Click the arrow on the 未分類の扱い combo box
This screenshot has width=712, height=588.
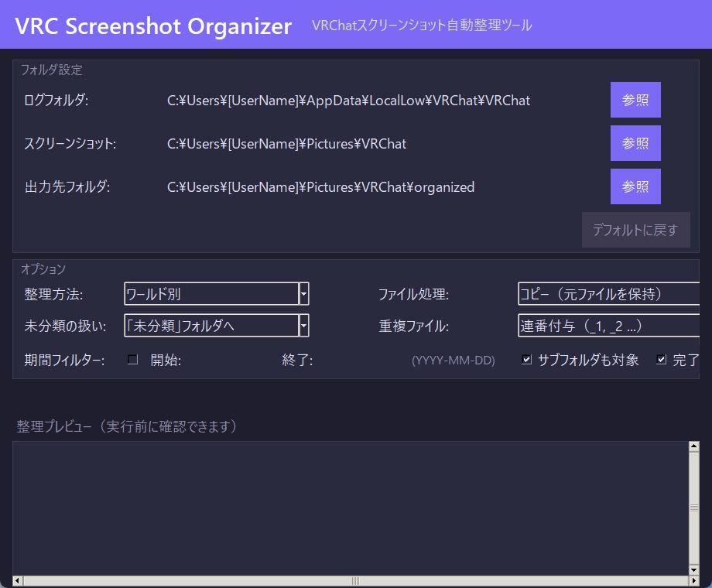pyautogui.click(x=303, y=326)
